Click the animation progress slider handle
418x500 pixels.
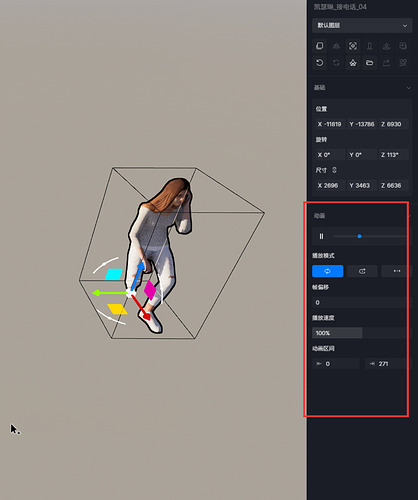coord(359,236)
